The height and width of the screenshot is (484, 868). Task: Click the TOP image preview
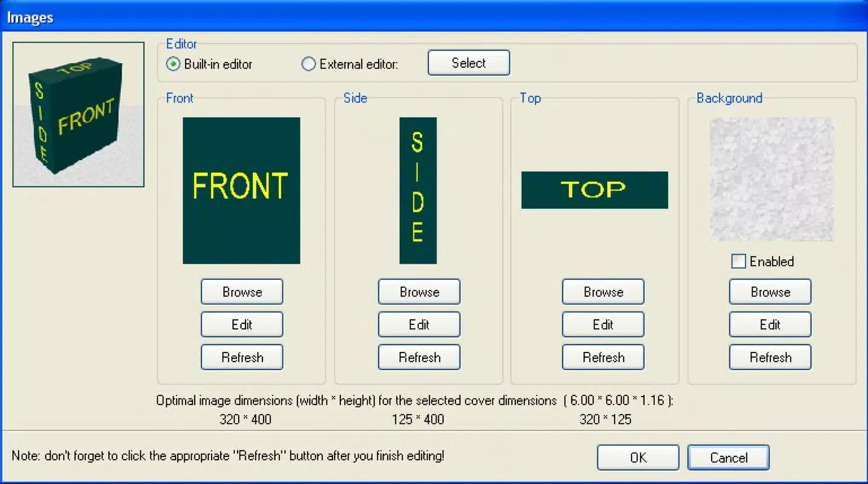click(x=595, y=190)
